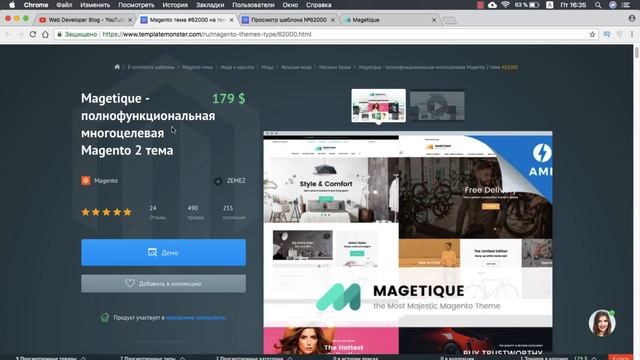Open a new tab button

coord(449,20)
